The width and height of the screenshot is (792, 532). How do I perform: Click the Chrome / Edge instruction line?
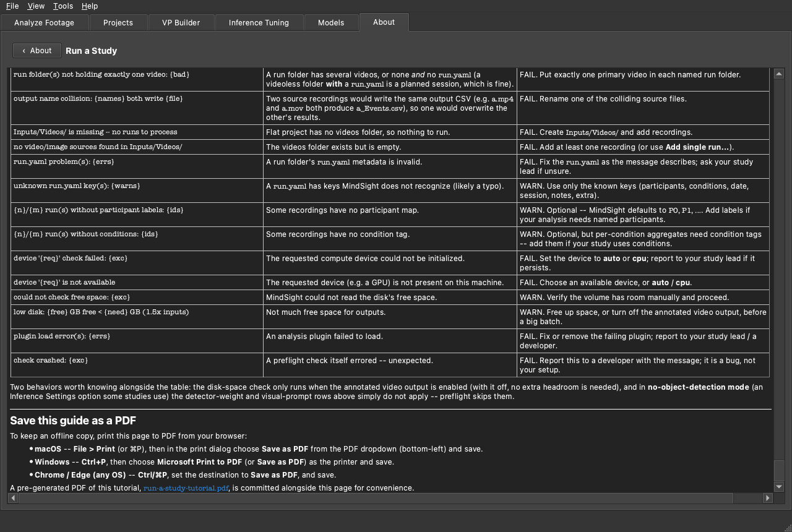coord(186,475)
